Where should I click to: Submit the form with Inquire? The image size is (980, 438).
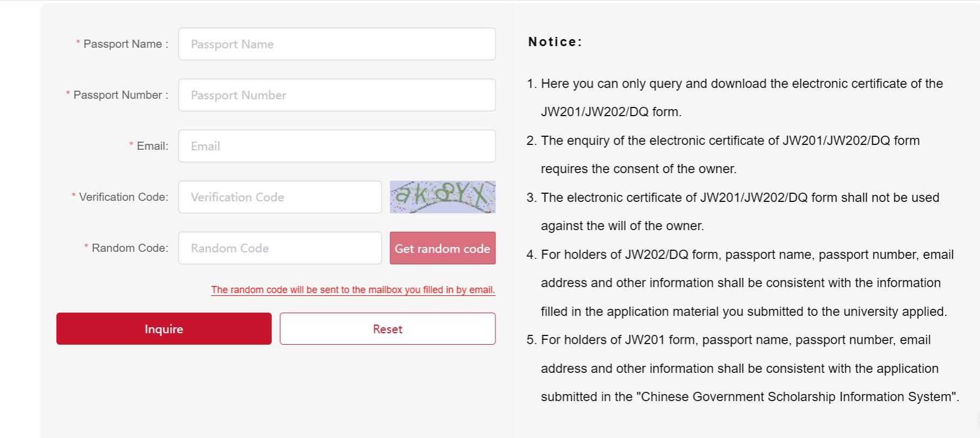coord(164,328)
